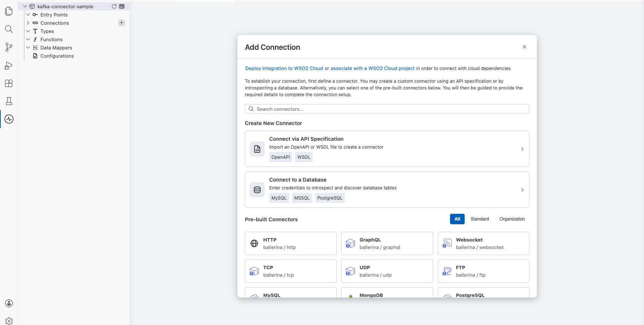
Task: Click the GraphQL connector icon
Action: [350, 243]
